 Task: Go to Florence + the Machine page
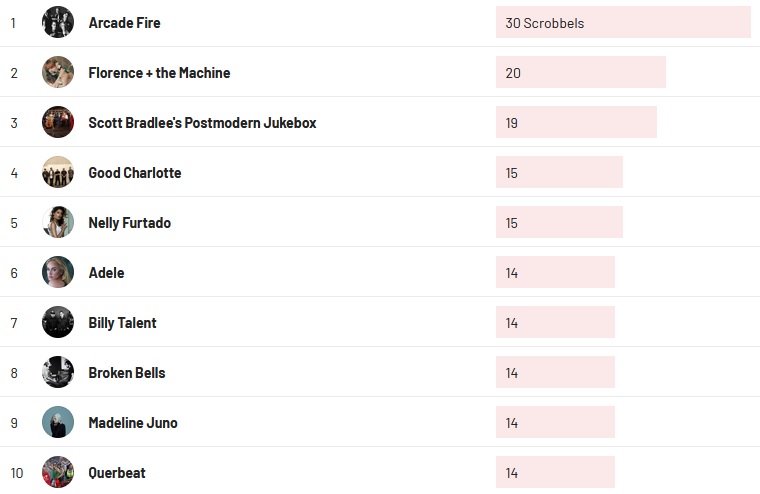pos(159,73)
